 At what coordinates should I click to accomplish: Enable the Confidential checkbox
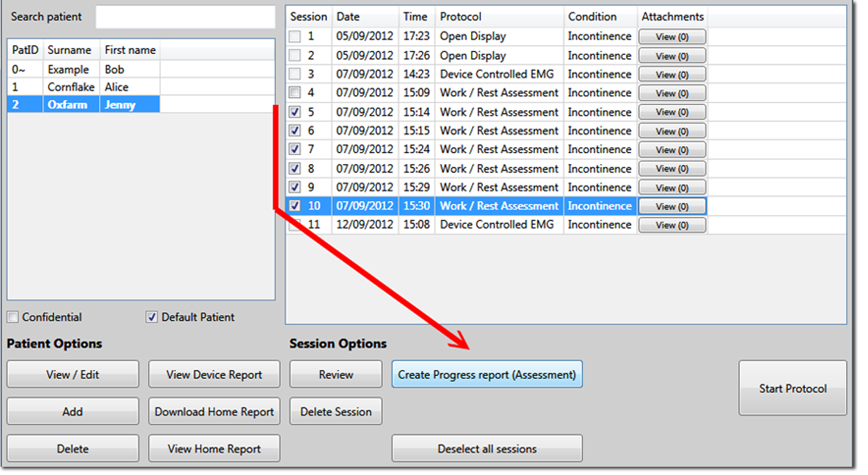(13, 317)
